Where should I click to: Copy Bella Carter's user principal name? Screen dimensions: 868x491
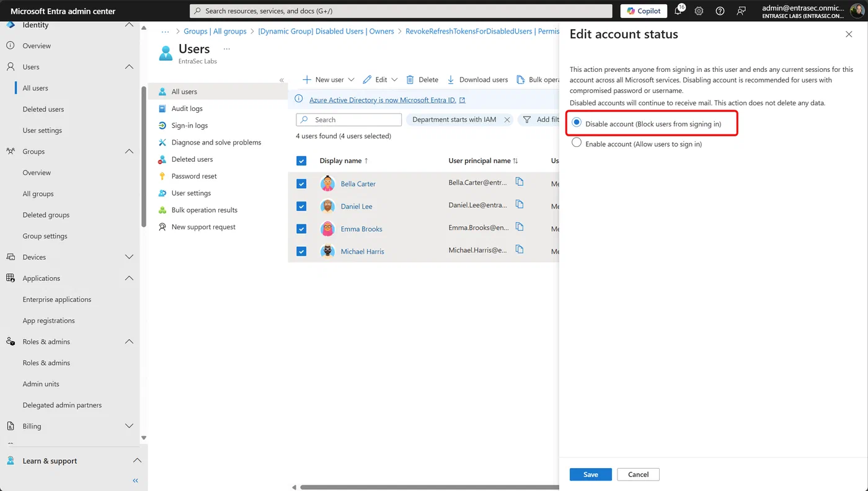click(520, 182)
